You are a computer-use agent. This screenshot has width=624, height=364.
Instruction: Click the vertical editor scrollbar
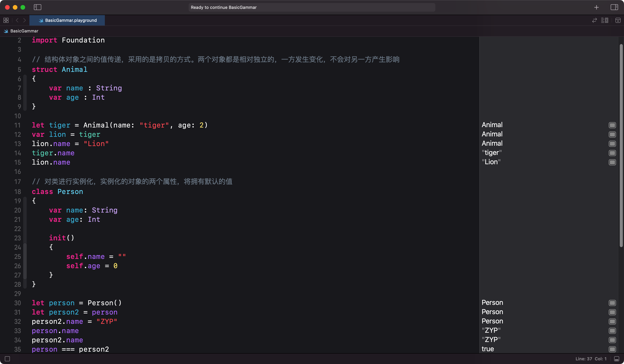621,145
